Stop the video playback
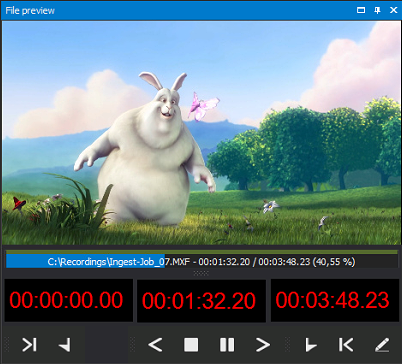The image size is (402, 364). [191, 345]
